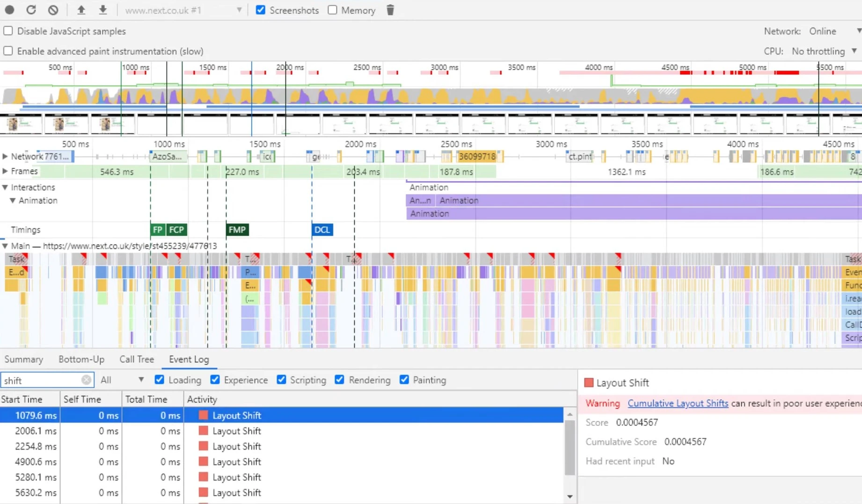Sort by the Self Time column

pyautogui.click(x=91, y=399)
